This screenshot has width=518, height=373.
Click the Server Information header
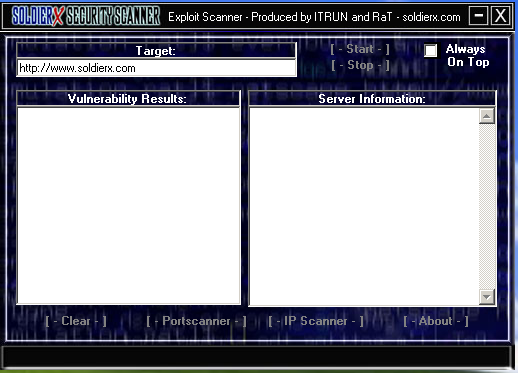pyautogui.click(x=372, y=99)
